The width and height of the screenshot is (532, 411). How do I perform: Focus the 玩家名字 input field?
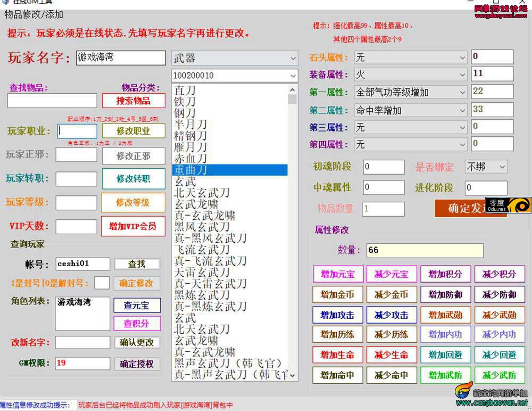tap(121, 57)
